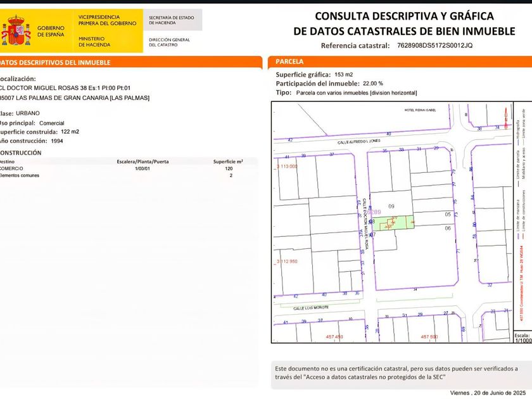This screenshot has width=532, height=399.
Task: Click participation value '22,00 %'
Action: tap(373, 83)
